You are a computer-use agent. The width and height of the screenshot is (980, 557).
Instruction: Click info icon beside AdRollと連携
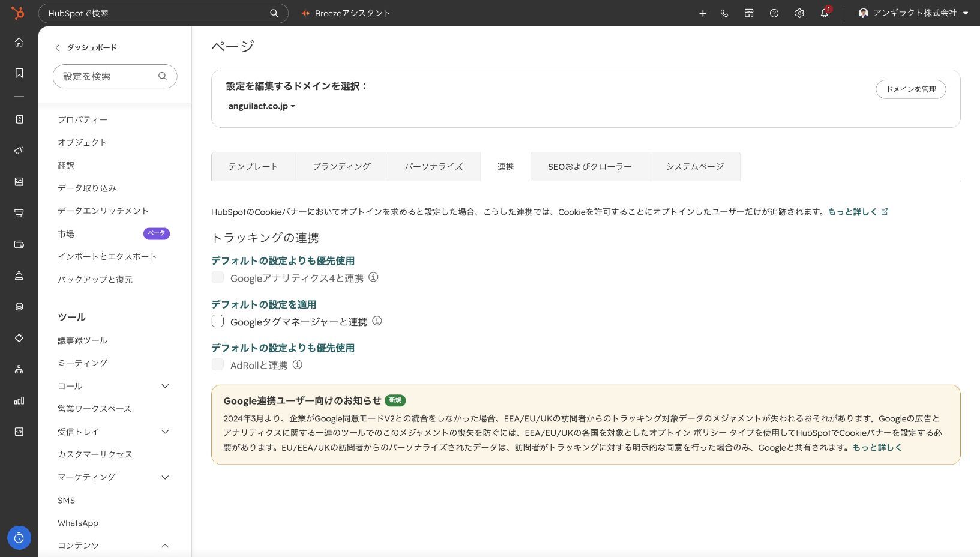pos(297,364)
